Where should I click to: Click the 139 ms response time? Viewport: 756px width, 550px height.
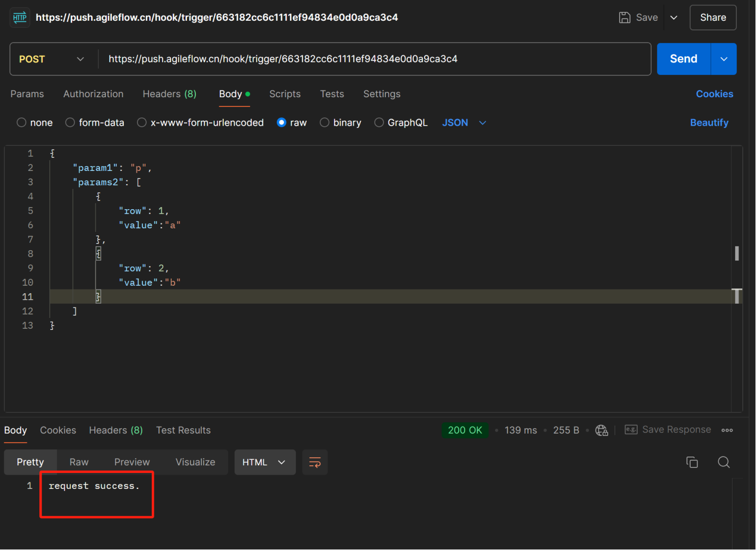click(x=521, y=430)
